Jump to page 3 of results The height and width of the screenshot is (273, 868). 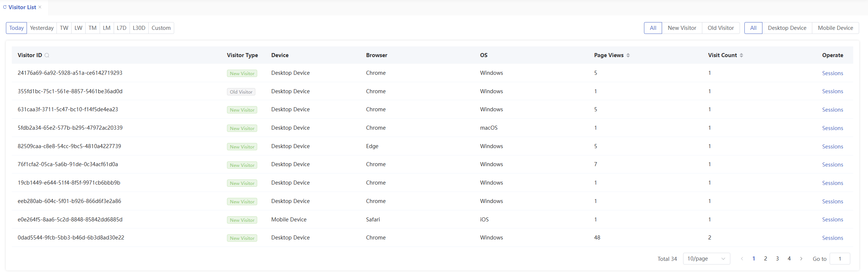(x=777, y=259)
